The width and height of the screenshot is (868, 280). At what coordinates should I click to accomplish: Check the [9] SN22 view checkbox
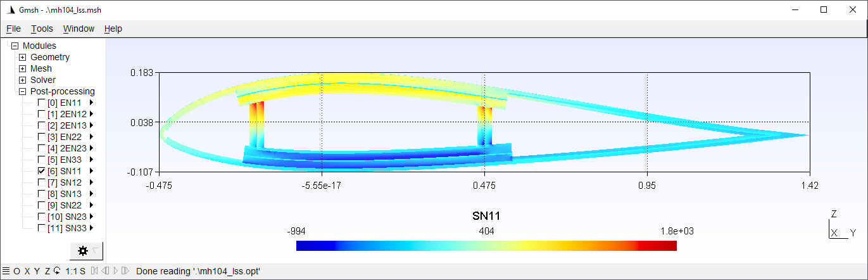[x=42, y=205]
